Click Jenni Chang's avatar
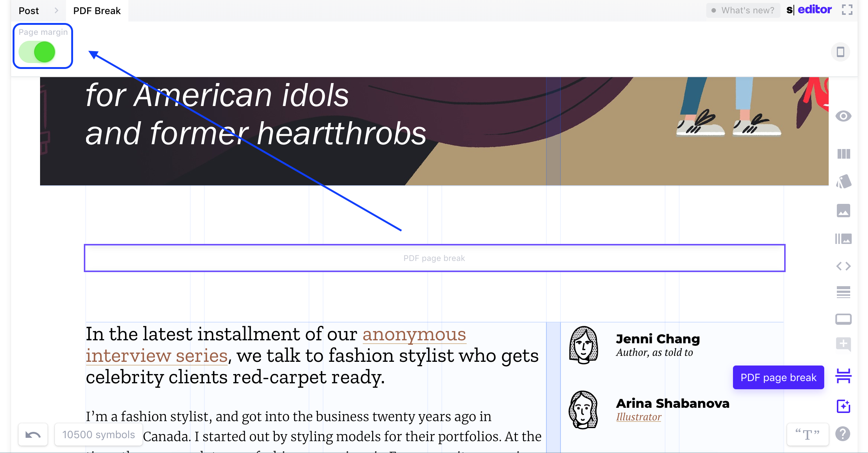The width and height of the screenshot is (868, 453). [583, 345]
